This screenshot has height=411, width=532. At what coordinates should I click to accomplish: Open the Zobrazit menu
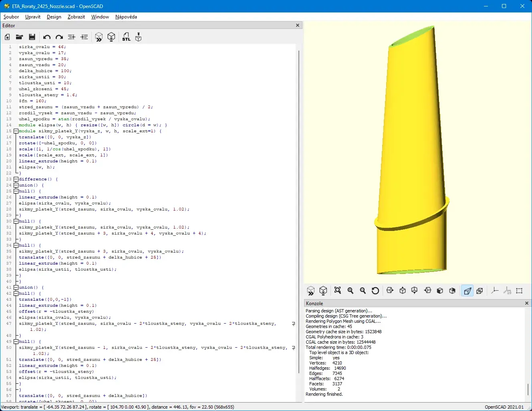pyautogui.click(x=76, y=17)
